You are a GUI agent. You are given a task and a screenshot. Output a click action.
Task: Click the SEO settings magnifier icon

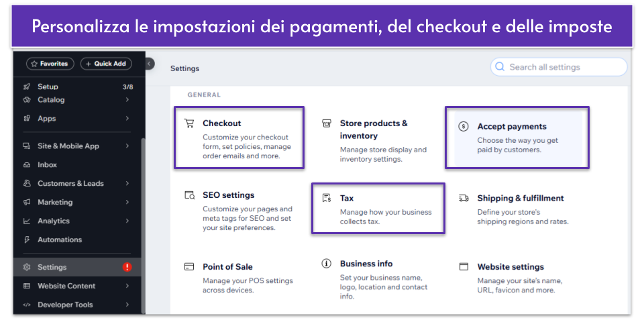point(189,195)
